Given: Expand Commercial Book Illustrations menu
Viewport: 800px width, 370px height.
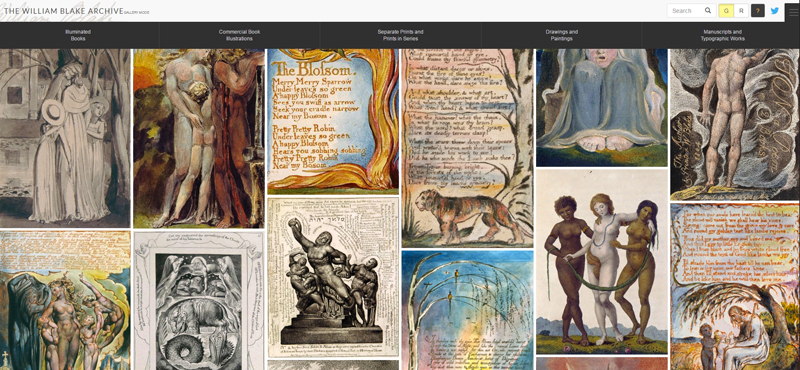Looking at the screenshot, I should coord(239,35).
